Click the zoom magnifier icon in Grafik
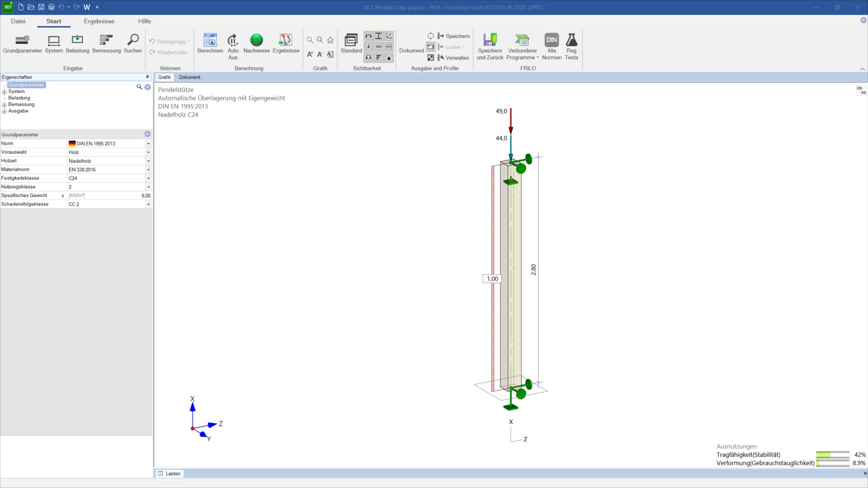Image resolution: width=868 pixels, height=488 pixels. [310, 40]
